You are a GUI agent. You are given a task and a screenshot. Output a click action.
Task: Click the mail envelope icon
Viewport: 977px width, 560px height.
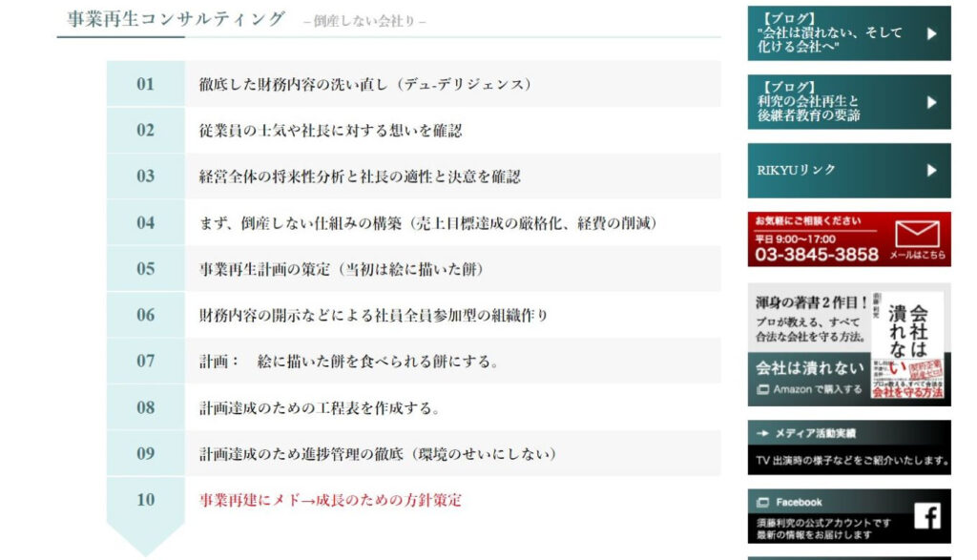(x=917, y=234)
